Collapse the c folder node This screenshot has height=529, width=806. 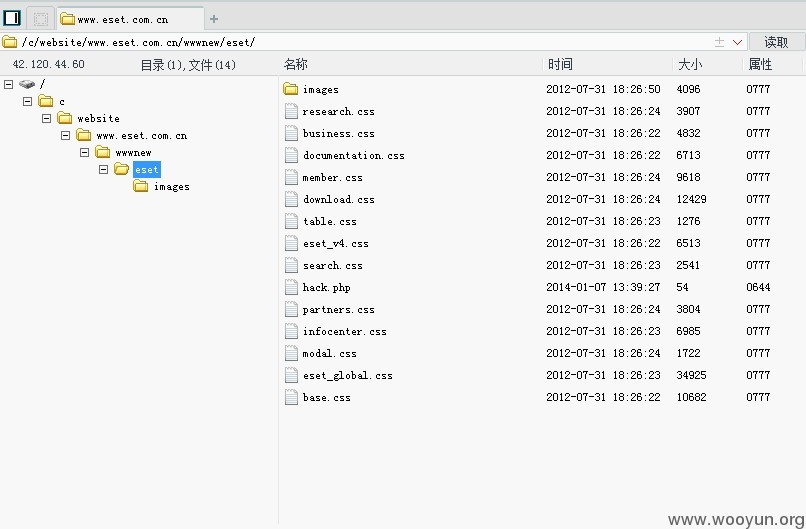[x=28, y=101]
